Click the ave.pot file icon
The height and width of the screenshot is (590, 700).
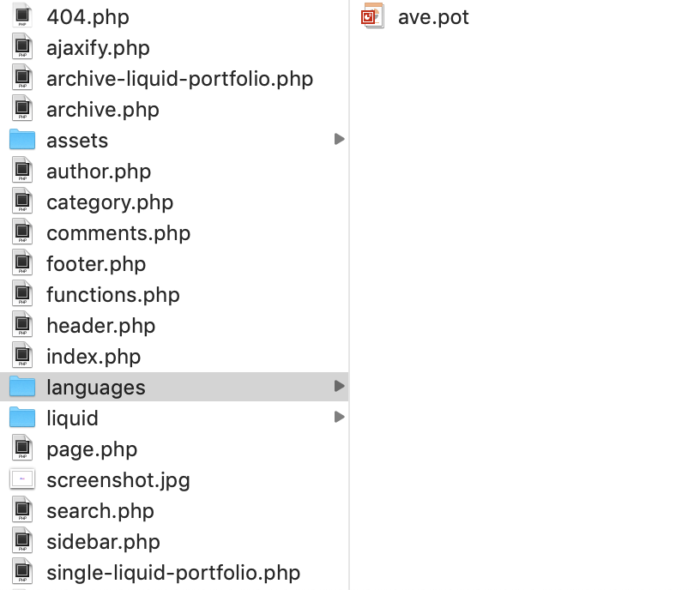click(x=373, y=16)
